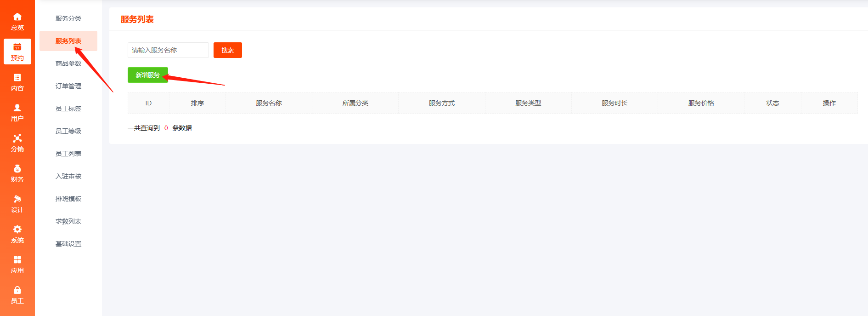Open 员工列表 submenu item
The image size is (868, 316).
click(x=68, y=154)
